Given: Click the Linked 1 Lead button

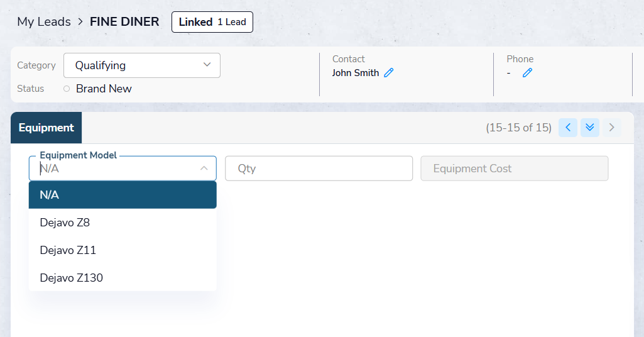Looking at the screenshot, I should [212, 22].
